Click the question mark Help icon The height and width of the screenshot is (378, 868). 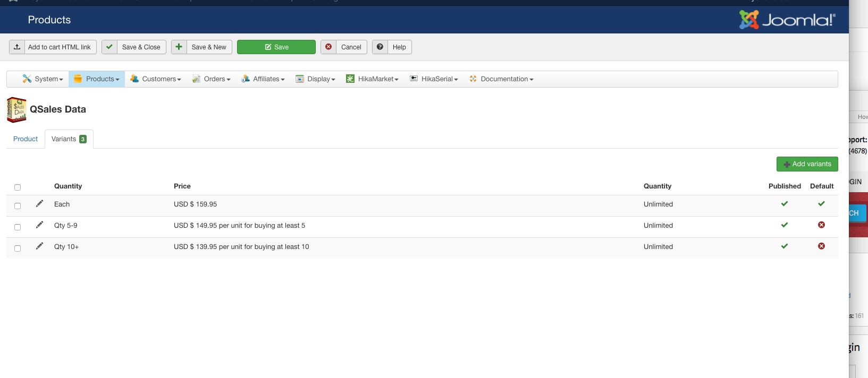(380, 47)
